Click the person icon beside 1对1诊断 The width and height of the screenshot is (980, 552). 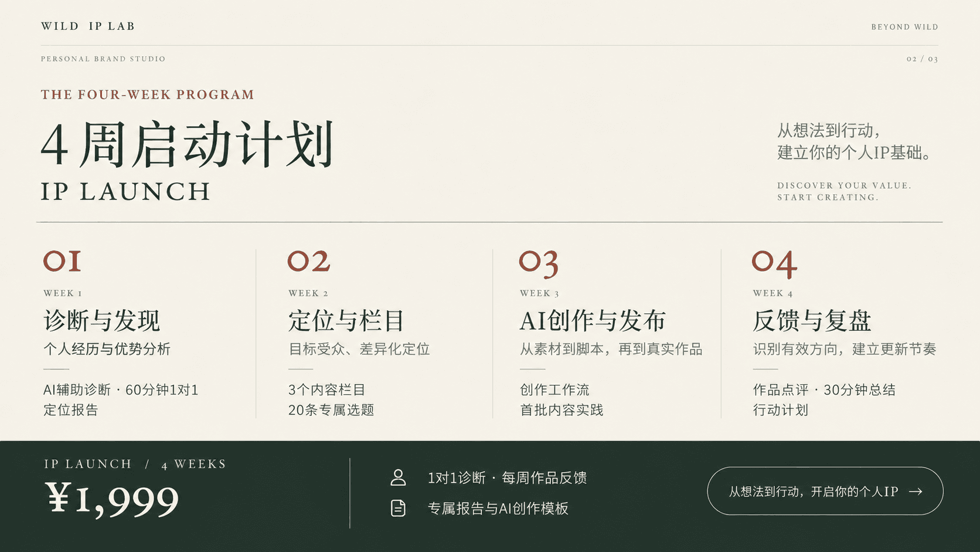point(398,478)
